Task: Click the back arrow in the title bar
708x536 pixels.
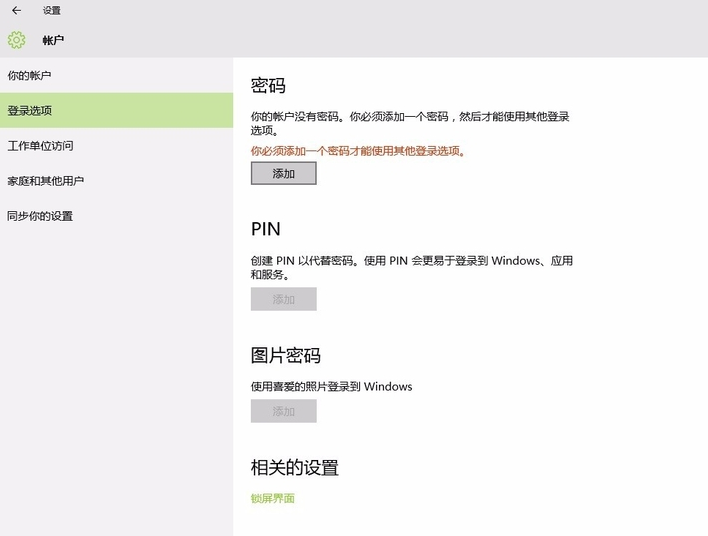Action: point(16,10)
